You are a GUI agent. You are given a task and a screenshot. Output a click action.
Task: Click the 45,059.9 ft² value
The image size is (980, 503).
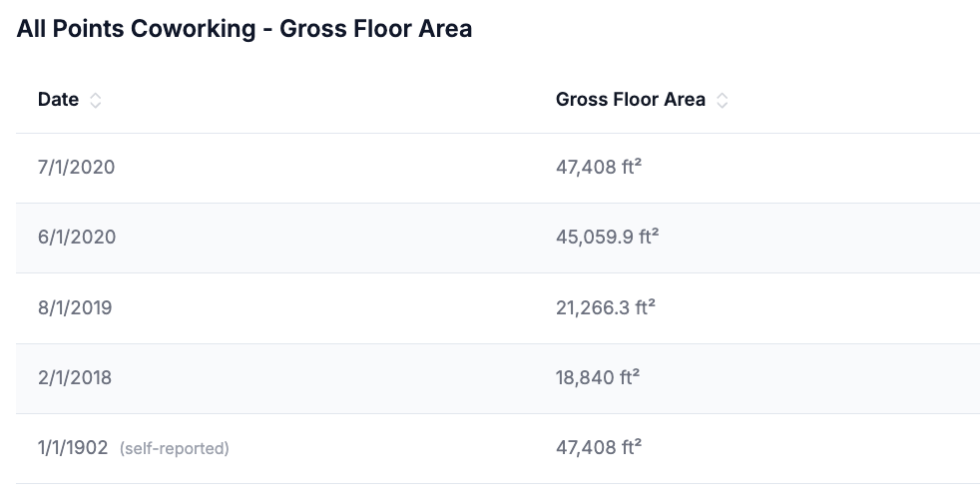pyautogui.click(x=608, y=237)
